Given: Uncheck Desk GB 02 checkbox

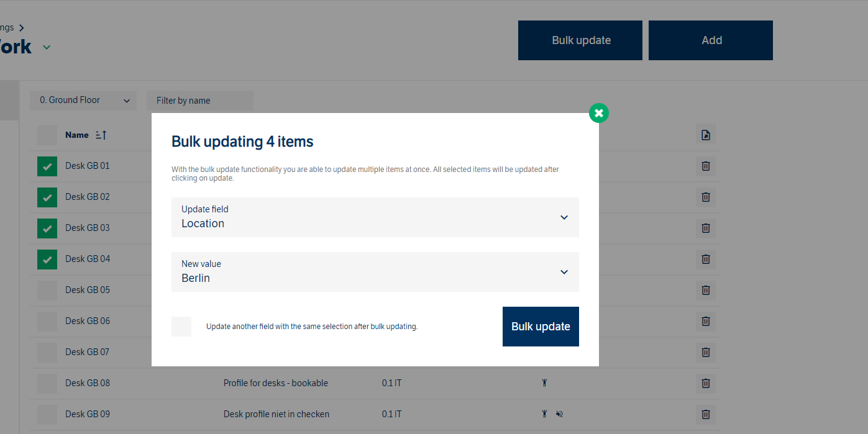Looking at the screenshot, I should [x=47, y=197].
